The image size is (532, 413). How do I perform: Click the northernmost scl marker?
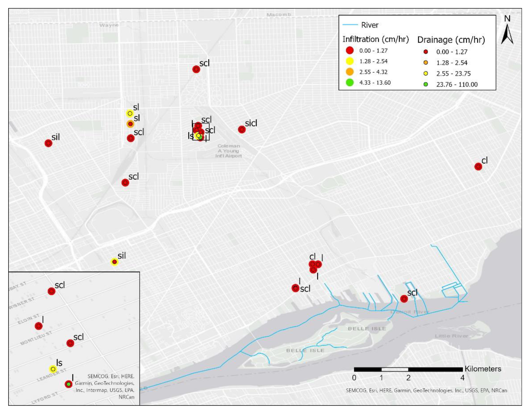point(196,69)
